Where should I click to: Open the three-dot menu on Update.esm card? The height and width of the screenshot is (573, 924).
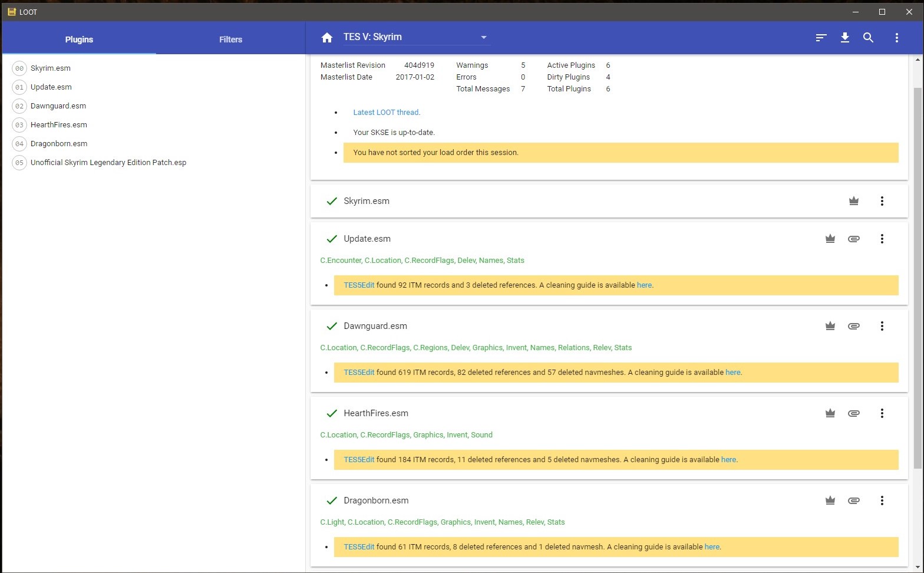(882, 239)
